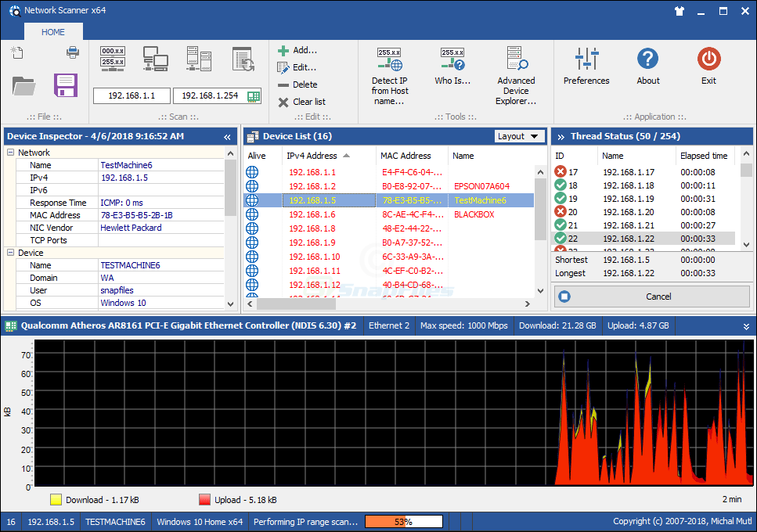
Task: Collapse the Device Inspector panel
Action: (x=227, y=137)
